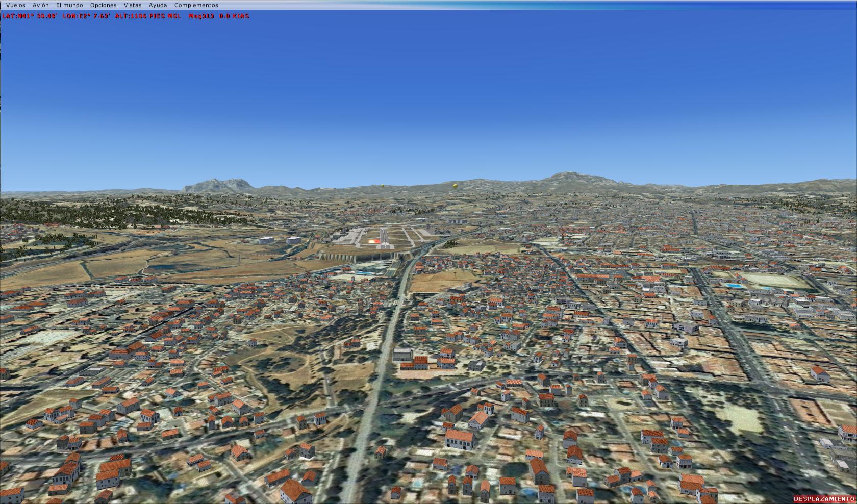
Task: Click the left yellow hot air balloon
Action: 382,186
